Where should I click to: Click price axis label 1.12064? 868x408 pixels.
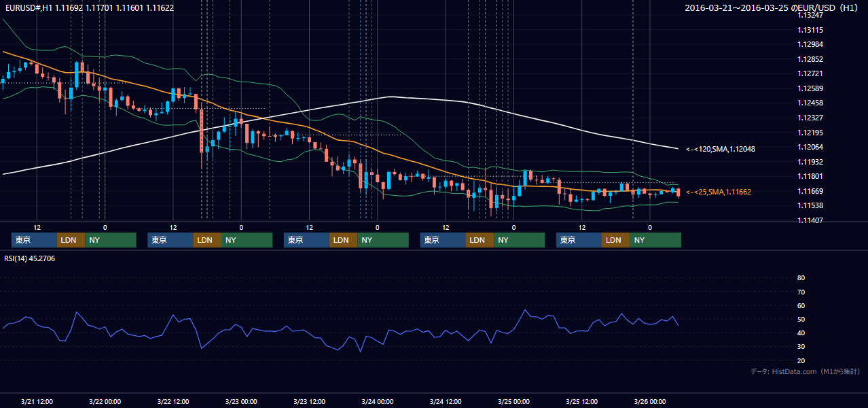[810, 147]
